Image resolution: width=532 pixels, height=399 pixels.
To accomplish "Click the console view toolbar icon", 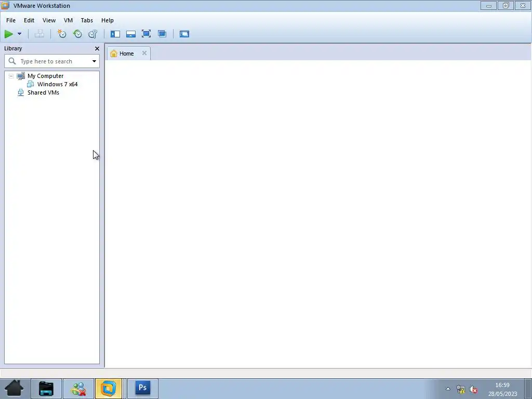I will 184,34.
